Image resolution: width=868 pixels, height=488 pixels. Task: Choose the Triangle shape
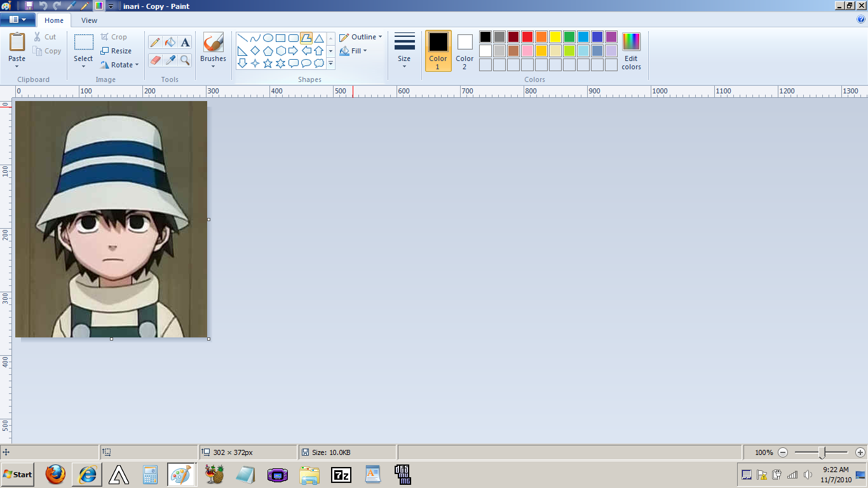(319, 38)
